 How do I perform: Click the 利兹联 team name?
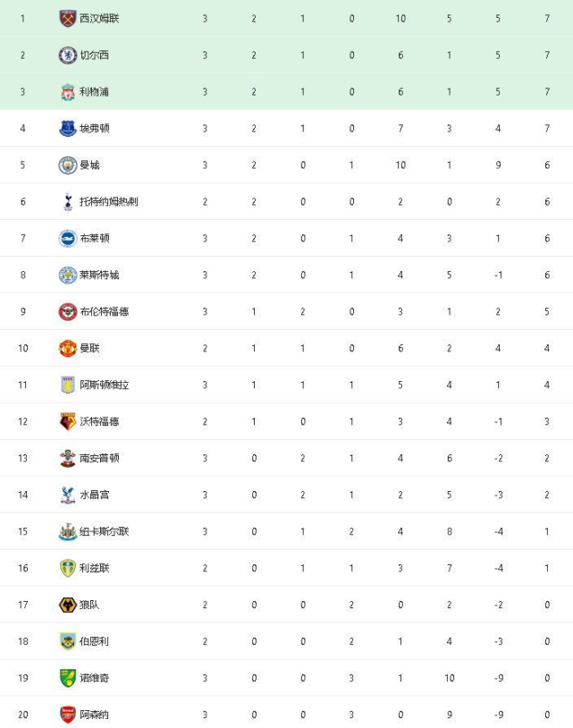(x=95, y=568)
